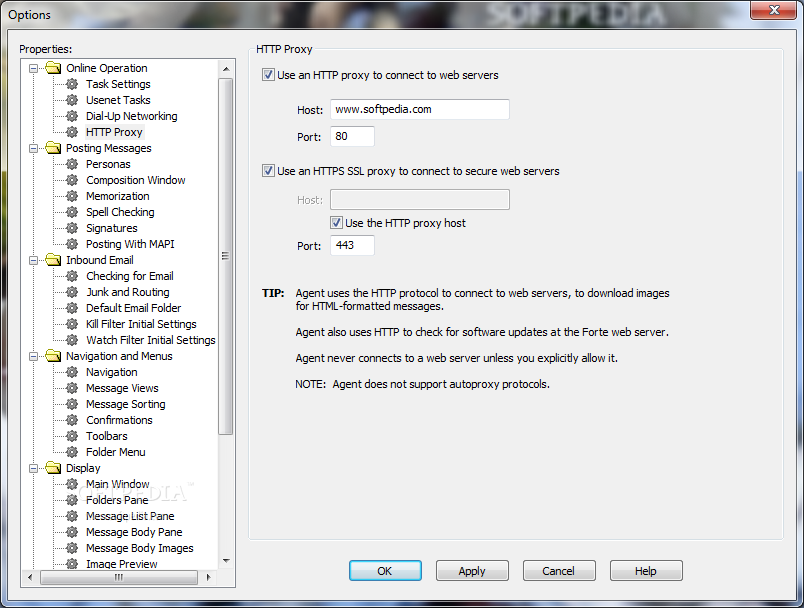Click the gear icon beside Composition Window
804x608 pixels.
(72, 180)
